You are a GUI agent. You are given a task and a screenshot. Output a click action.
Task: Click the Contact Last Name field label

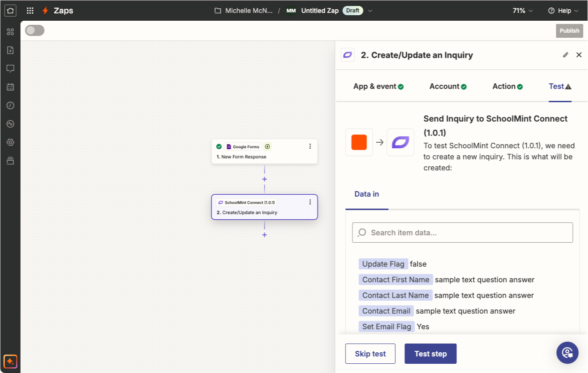396,295
